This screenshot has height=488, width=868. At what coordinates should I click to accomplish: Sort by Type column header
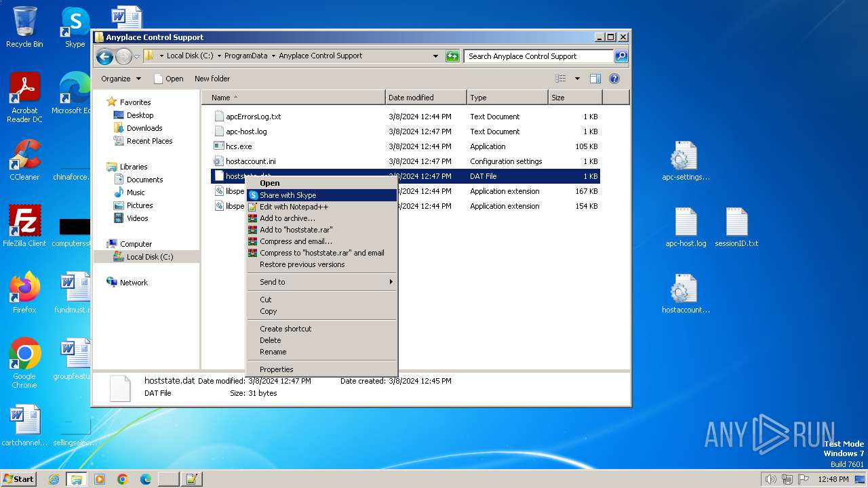(x=507, y=98)
